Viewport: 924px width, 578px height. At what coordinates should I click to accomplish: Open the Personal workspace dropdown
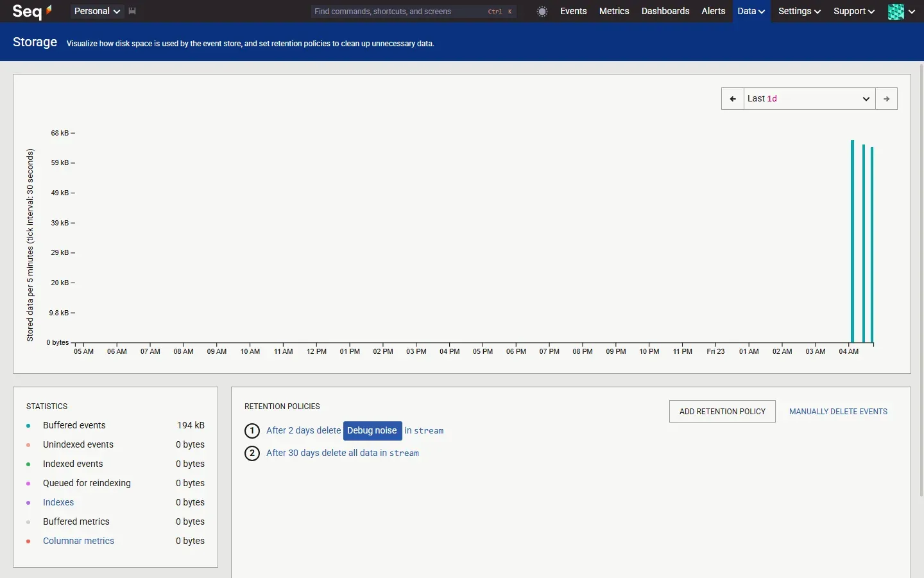[97, 11]
